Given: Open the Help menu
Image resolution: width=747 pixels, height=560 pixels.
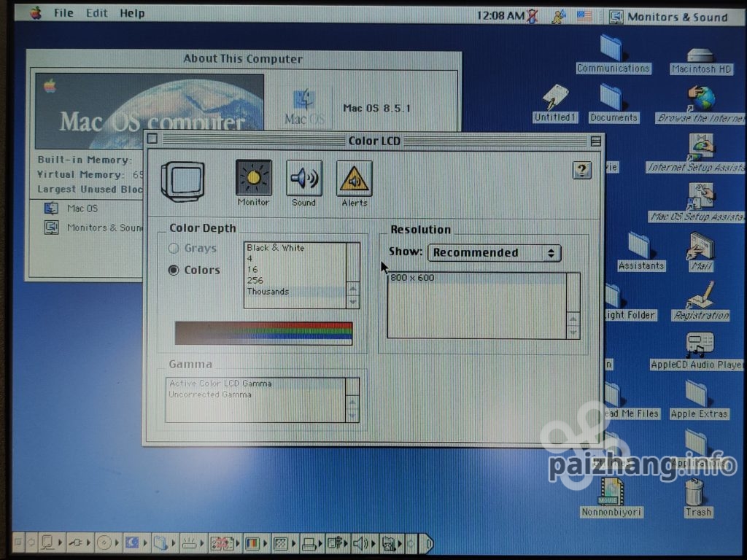Looking at the screenshot, I should [132, 13].
